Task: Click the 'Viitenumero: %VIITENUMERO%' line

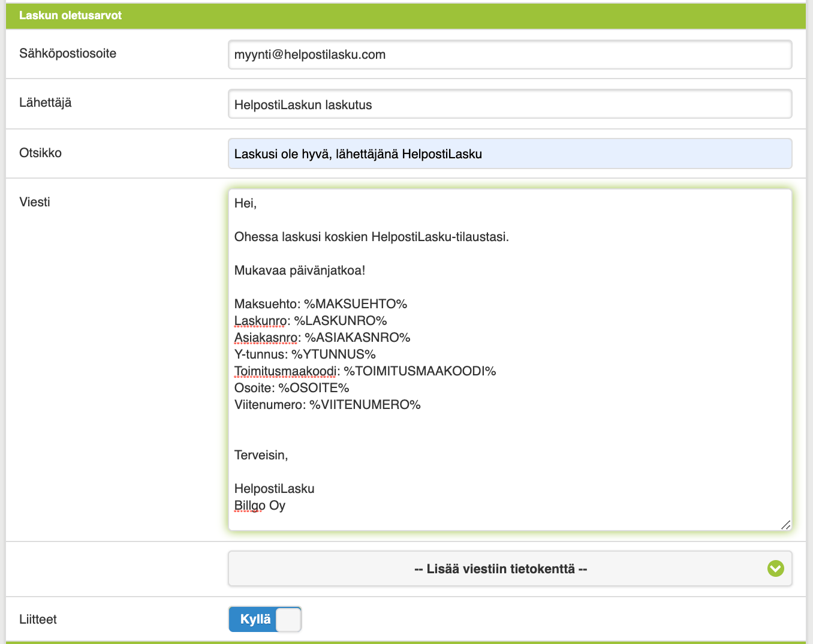Action: tap(327, 405)
